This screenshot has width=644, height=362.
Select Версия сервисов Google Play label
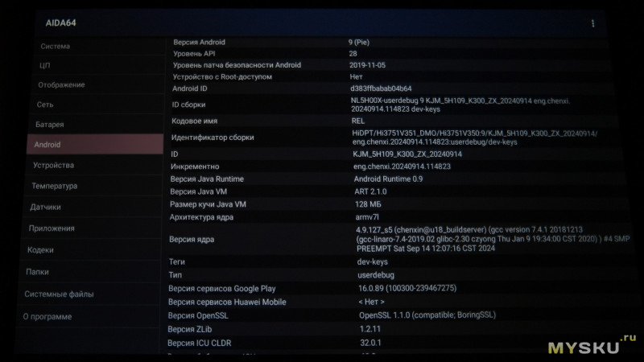tap(222, 289)
